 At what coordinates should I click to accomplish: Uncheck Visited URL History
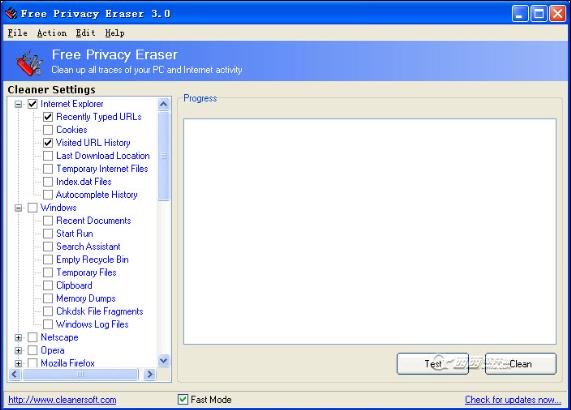coord(48,143)
